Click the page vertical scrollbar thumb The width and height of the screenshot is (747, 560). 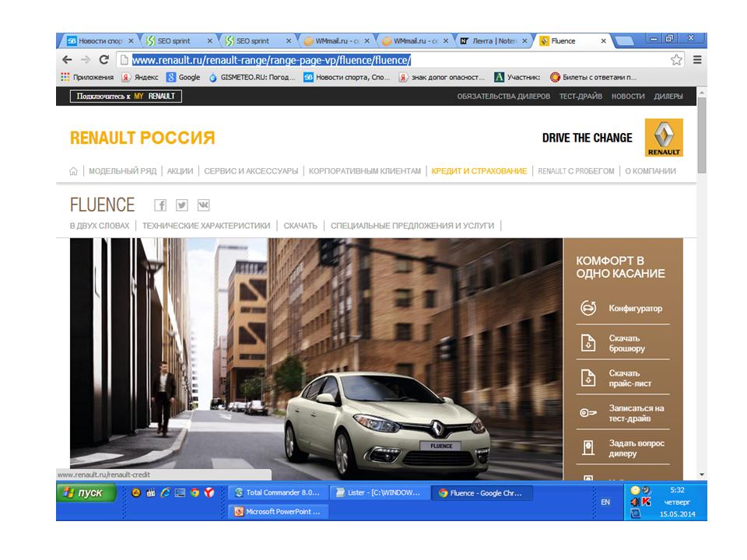click(x=701, y=135)
